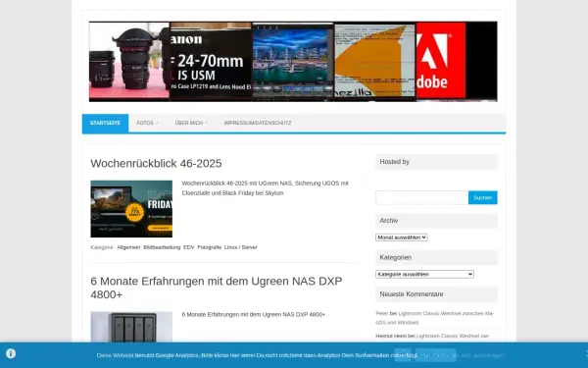
Task: Open the Fotos menu
Action: [147, 124]
